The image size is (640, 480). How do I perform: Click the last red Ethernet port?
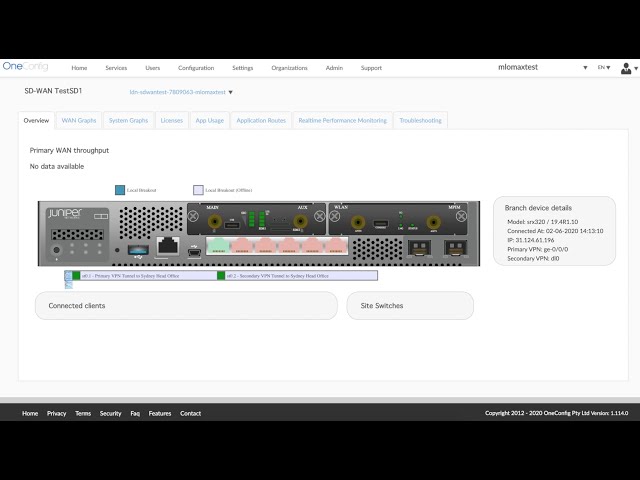click(x=336, y=246)
